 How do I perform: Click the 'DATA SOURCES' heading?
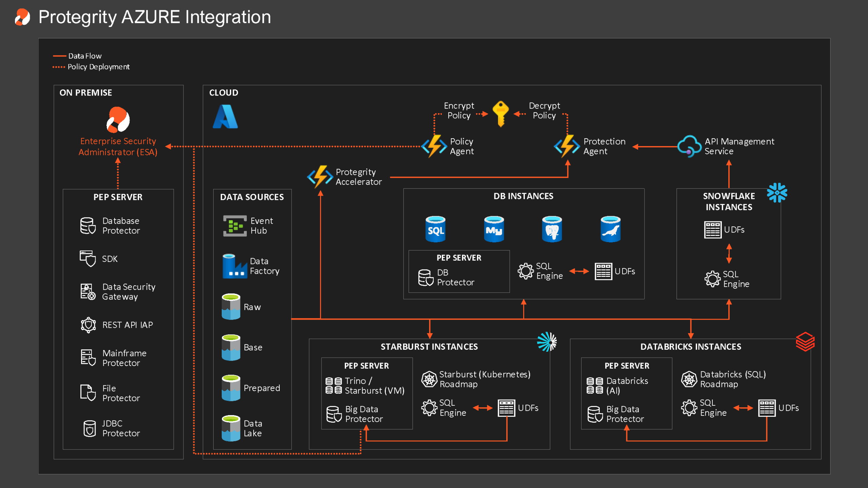point(252,197)
